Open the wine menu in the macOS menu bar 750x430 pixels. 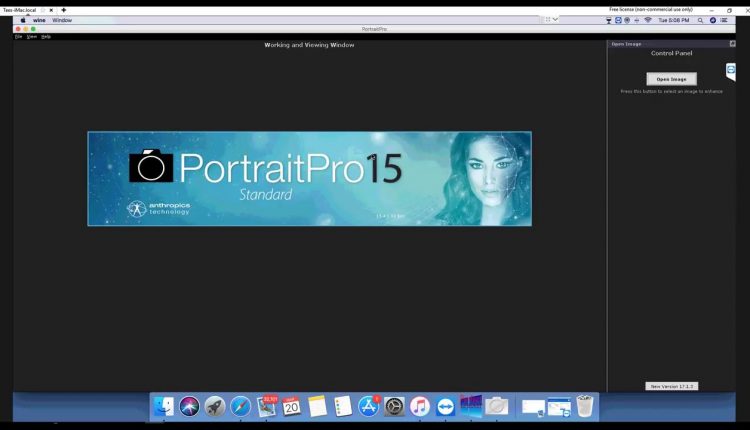(x=39, y=20)
